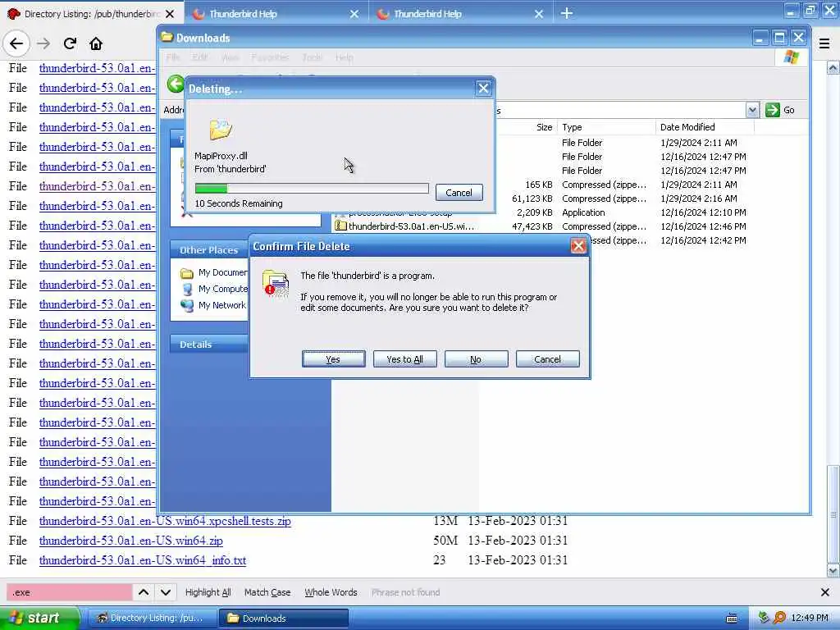The height and width of the screenshot is (630, 840).
Task: Switch to Directory Listing taskbar button
Action: (152, 618)
